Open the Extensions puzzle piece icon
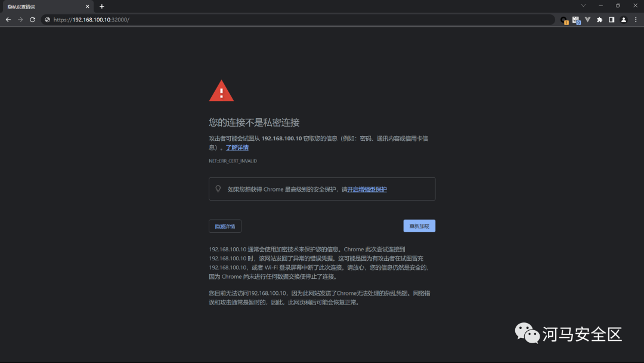Image resolution: width=644 pixels, height=363 pixels. [x=600, y=20]
